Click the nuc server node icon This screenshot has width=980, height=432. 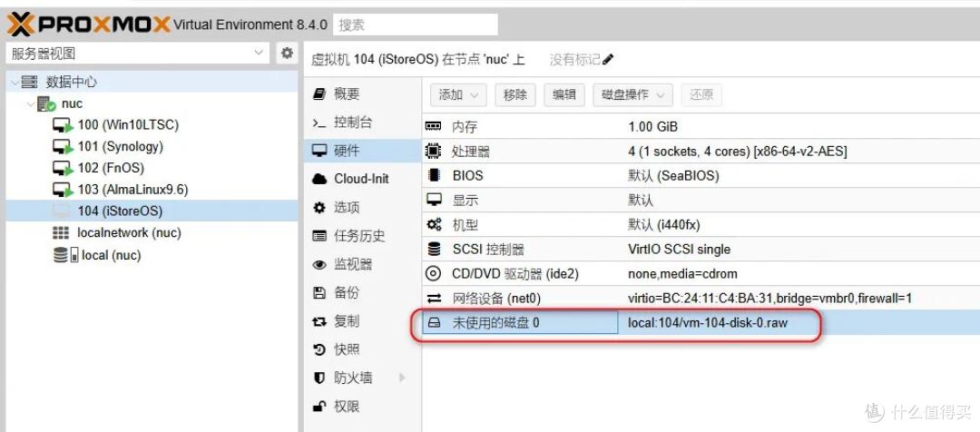click(46, 103)
